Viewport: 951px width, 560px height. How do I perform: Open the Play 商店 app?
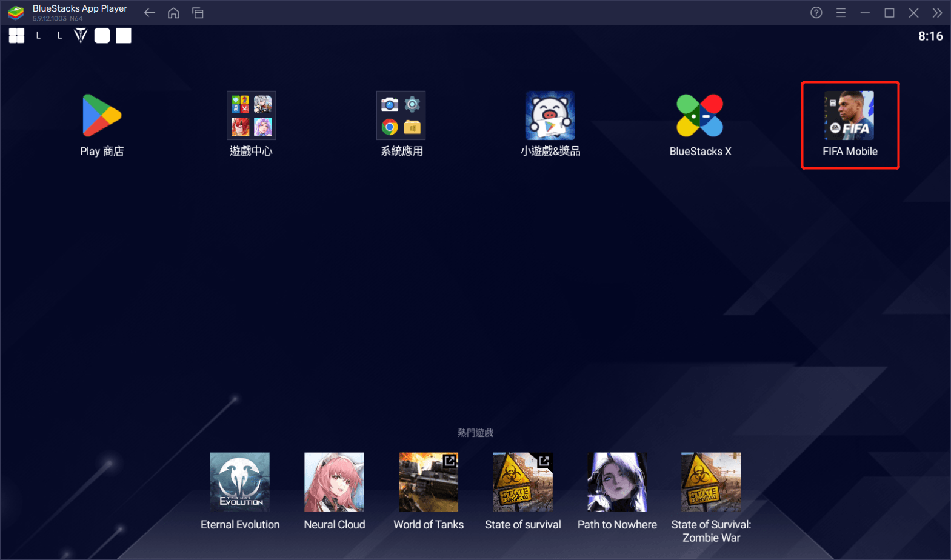pyautogui.click(x=102, y=116)
